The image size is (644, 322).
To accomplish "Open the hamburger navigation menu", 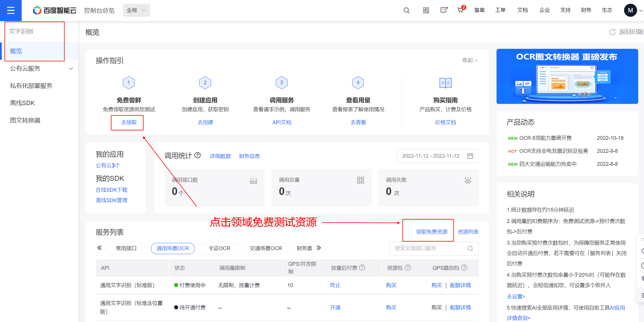I will [11, 10].
